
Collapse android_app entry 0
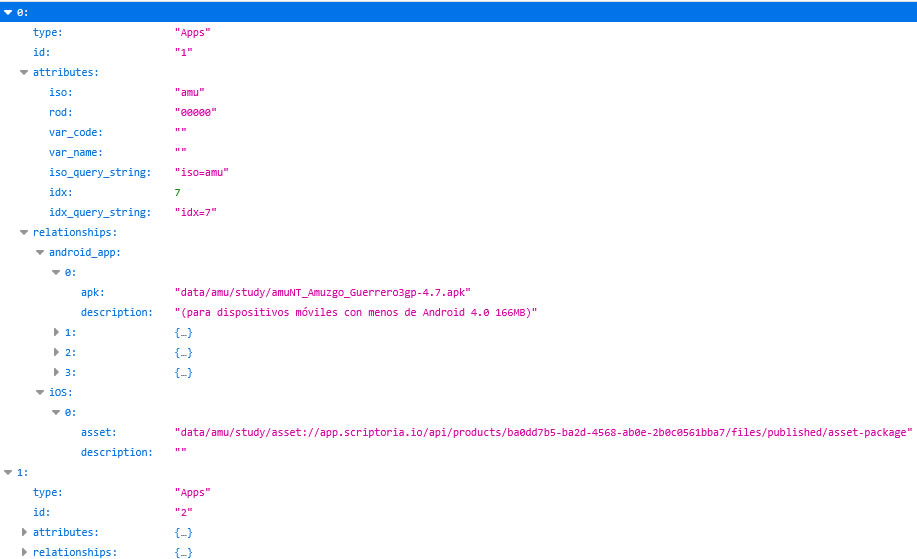click(57, 272)
